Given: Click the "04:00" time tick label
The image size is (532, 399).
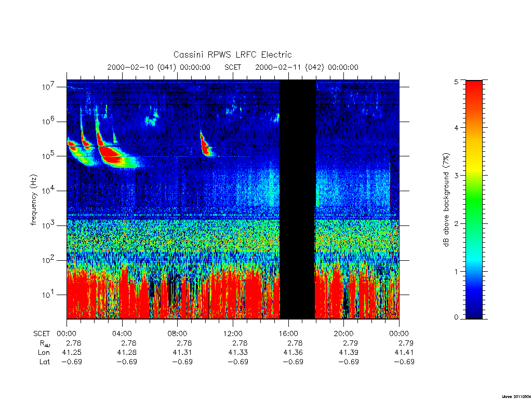Looking at the screenshot, I should (x=122, y=334).
